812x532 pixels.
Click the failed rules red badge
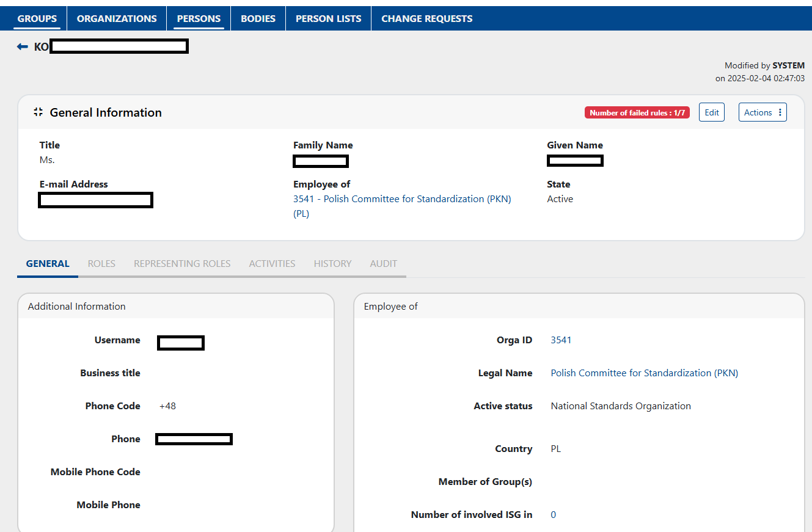coord(637,113)
